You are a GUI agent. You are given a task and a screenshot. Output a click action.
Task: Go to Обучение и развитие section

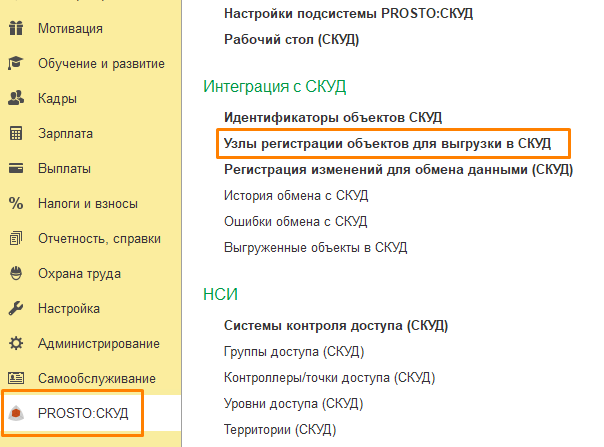[x=101, y=64]
